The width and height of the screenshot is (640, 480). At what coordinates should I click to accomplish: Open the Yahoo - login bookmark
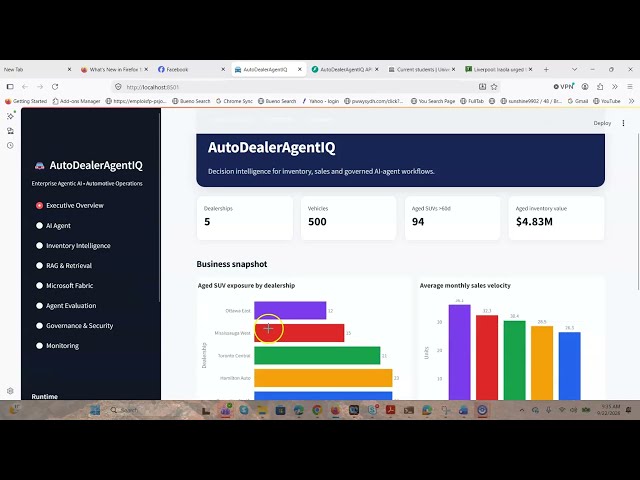320,101
